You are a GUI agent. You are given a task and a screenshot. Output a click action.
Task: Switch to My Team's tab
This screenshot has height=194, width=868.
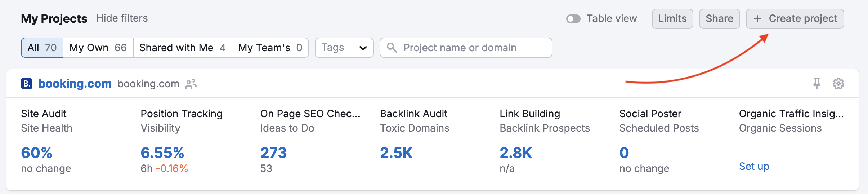pos(270,48)
